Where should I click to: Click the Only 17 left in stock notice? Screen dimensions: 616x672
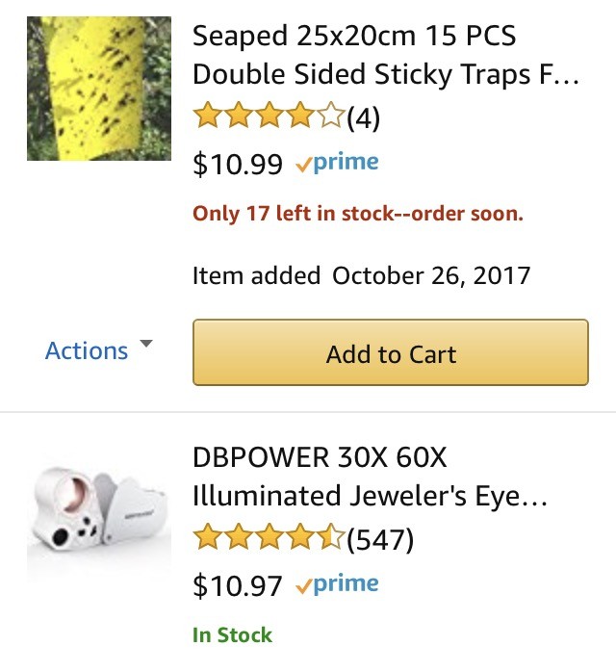(358, 214)
